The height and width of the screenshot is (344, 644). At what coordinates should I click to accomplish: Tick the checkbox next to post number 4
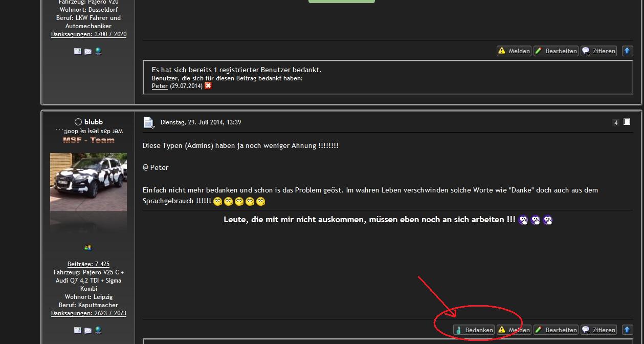click(x=627, y=122)
